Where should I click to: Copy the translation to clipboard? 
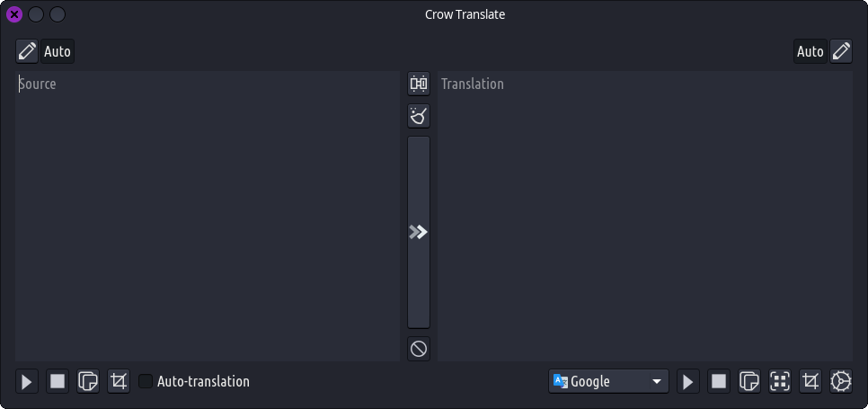tap(749, 381)
